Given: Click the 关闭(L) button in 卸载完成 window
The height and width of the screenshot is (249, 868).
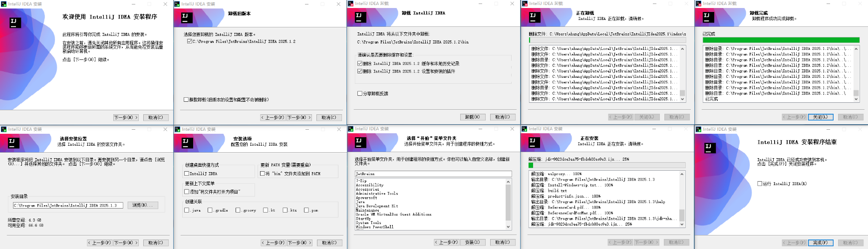Looking at the screenshot, I should [x=821, y=117].
